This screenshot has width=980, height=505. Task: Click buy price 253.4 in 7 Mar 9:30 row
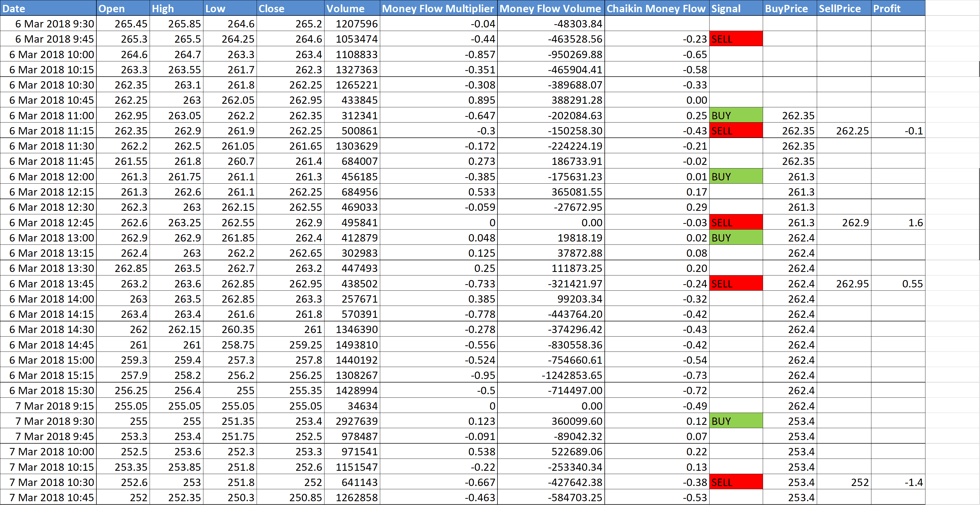[790, 421]
